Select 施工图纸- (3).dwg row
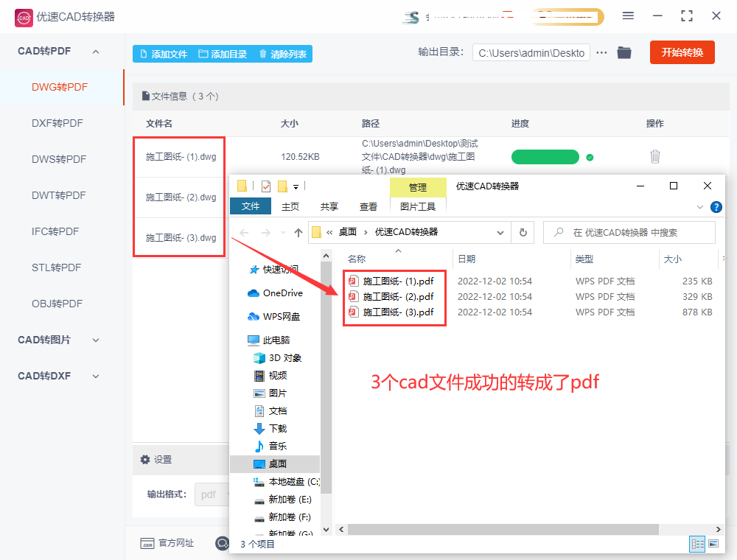The image size is (737, 560). (x=181, y=238)
